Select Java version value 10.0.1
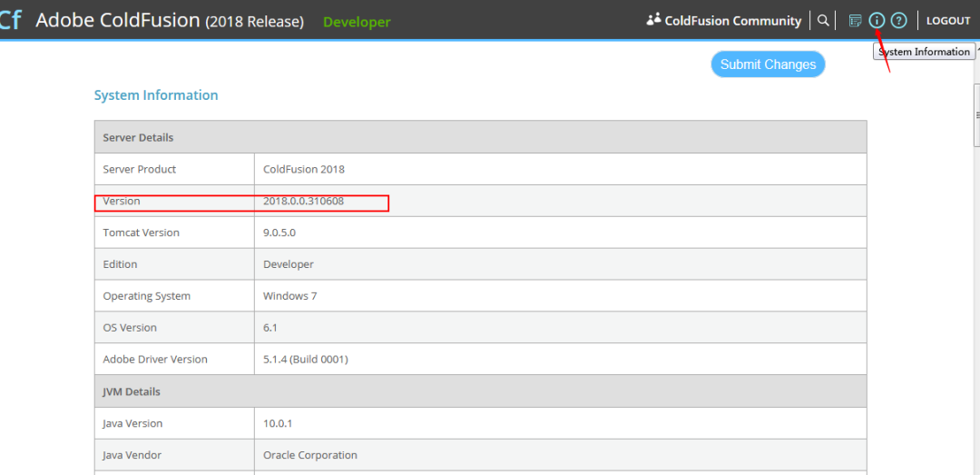Viewport: 980px width, 475px height. click(279, 423)
